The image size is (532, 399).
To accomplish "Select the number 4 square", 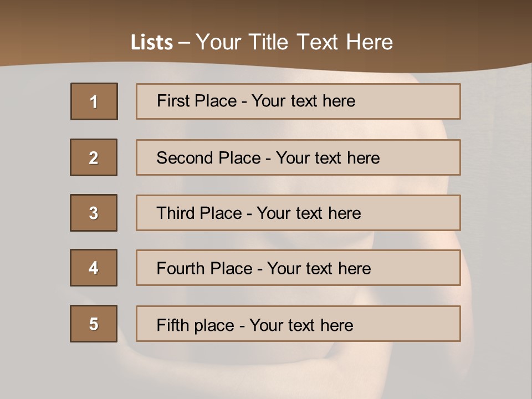I will tap(94, 268).
